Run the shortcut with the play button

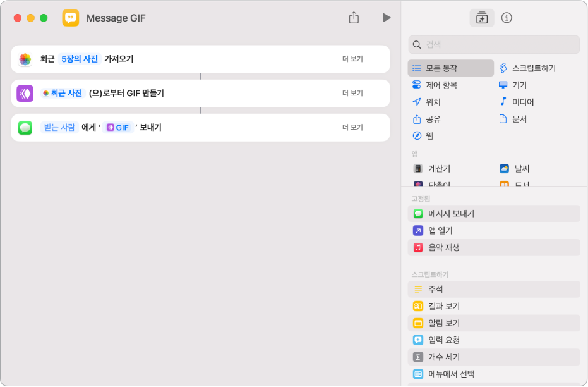(387, 18)
